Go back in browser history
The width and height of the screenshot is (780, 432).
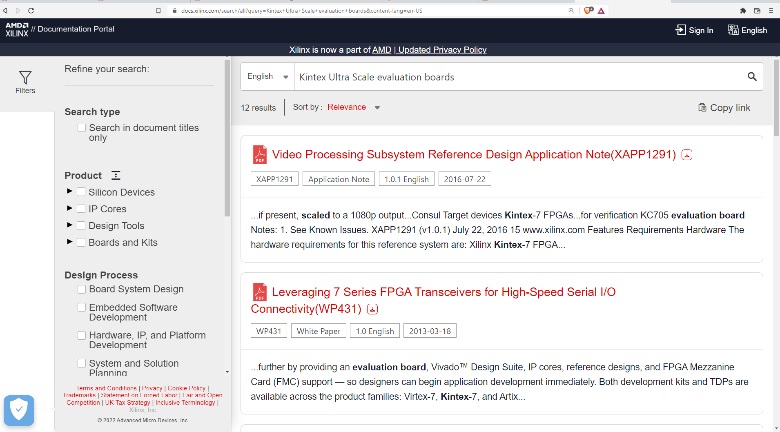[5, 10]
